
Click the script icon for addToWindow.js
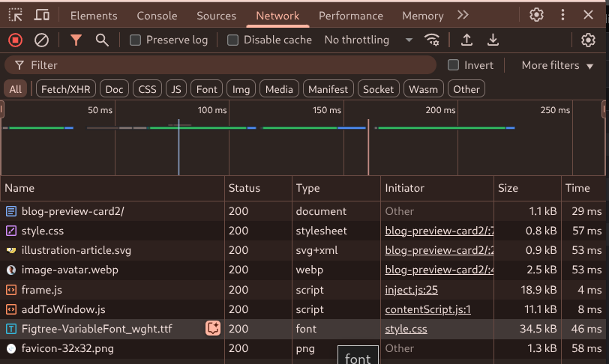coord(11,309)
